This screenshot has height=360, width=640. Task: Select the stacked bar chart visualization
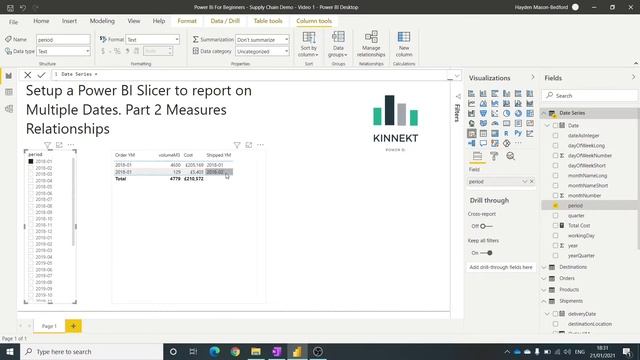[471, 93]
